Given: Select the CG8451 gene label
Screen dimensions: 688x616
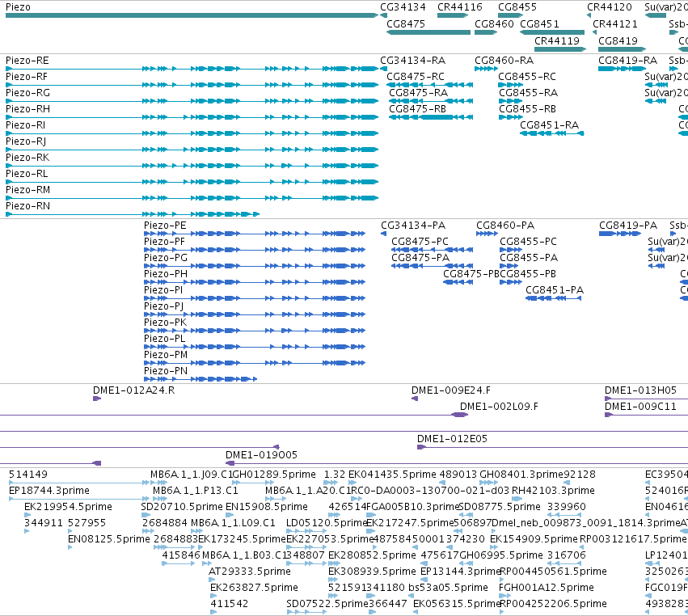Looking at the screenshot, I should (539, 23).
